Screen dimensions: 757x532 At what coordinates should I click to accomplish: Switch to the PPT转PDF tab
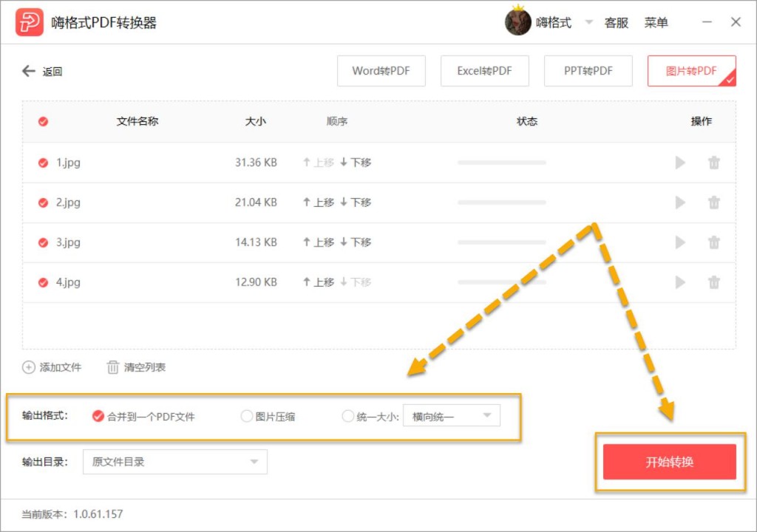click(x=588, y=71)
